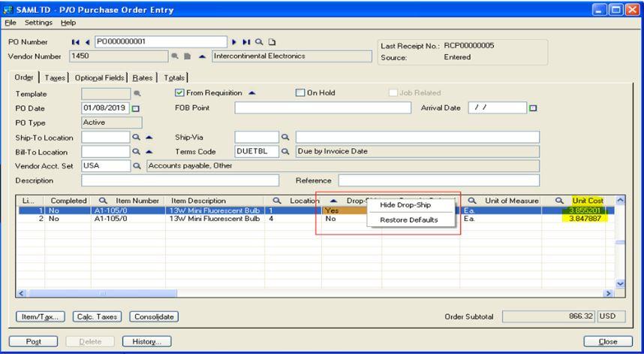Expand From Requisition zoom arrow
The image size is (644, 354).
[x=252, y=93]
